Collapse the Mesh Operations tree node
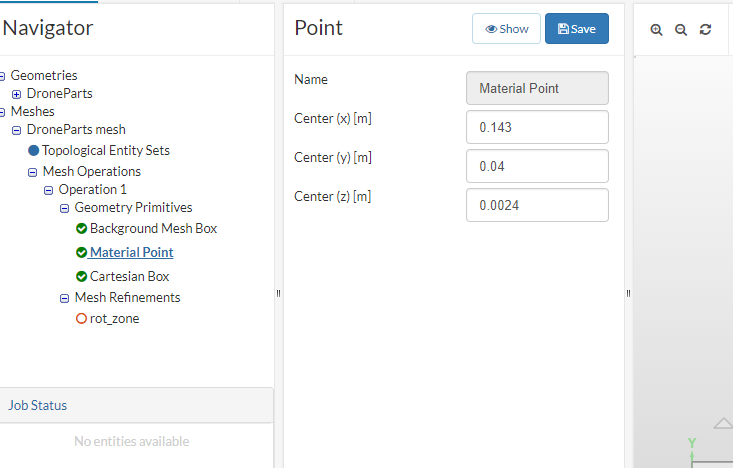 (33, 171)
